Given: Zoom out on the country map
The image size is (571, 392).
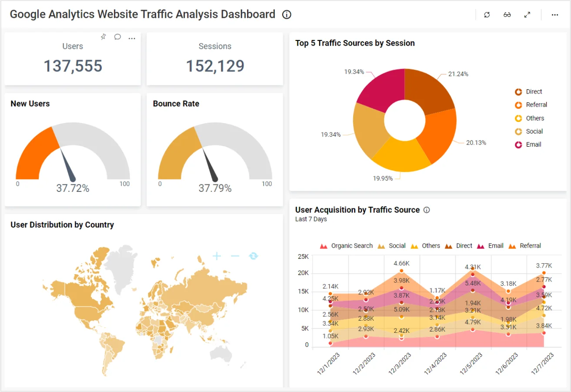Looking at the screenshot, I should pos(234,256).
